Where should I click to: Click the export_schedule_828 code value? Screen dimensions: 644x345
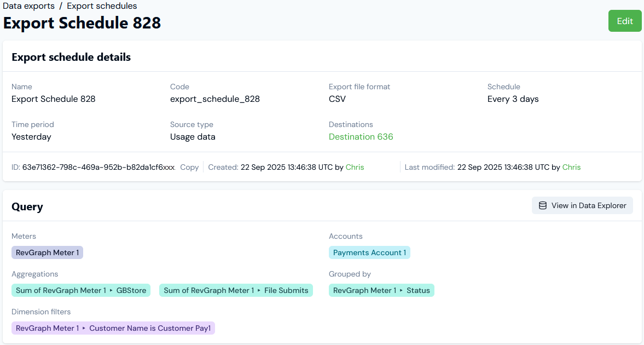214,99
